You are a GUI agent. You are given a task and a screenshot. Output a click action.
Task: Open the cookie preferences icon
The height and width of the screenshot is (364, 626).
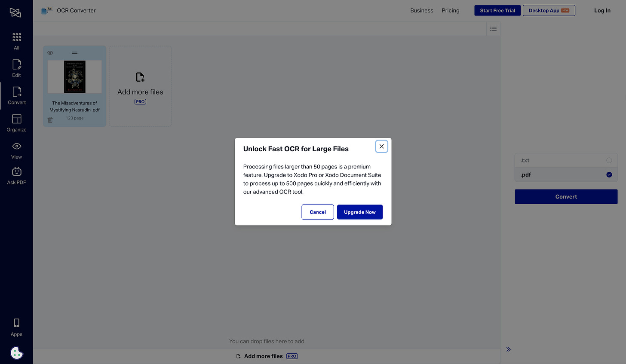click(16, 353)
